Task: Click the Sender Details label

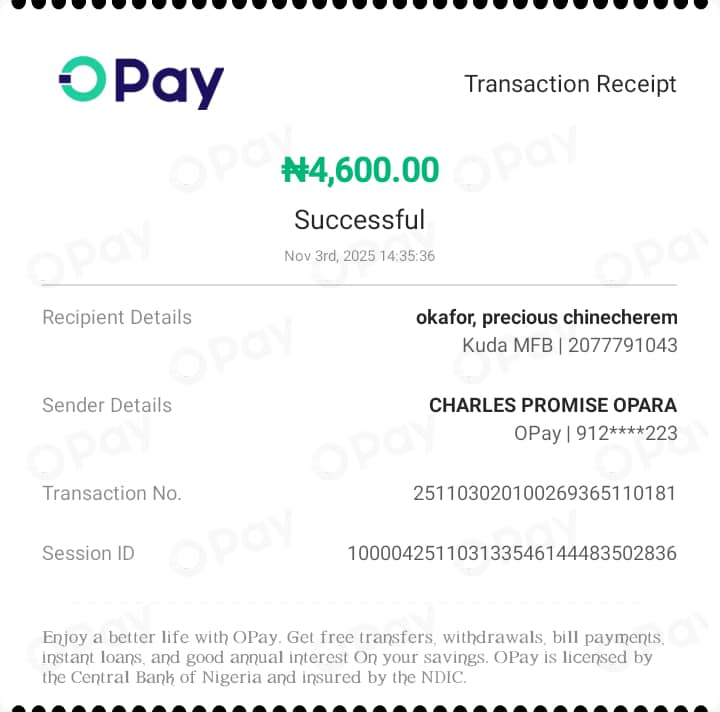Action: point(107,405)
